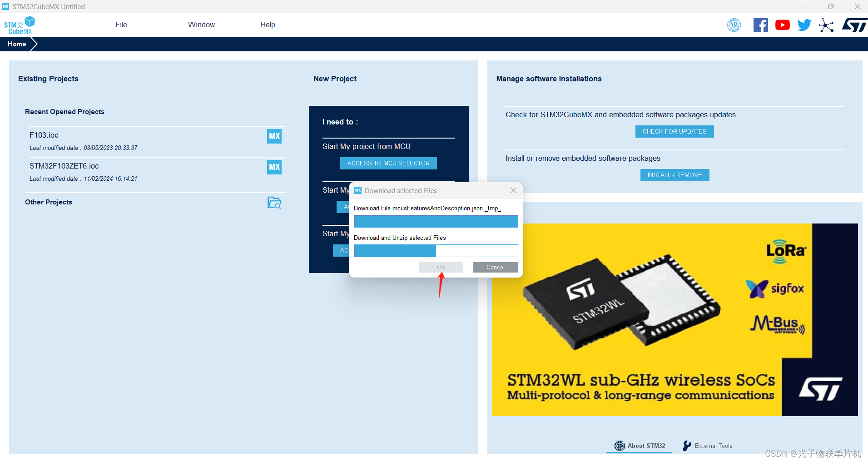Open F103.ioc via its MX icon
The height and width of the screenshot is (462, 868).
[274, 136]
